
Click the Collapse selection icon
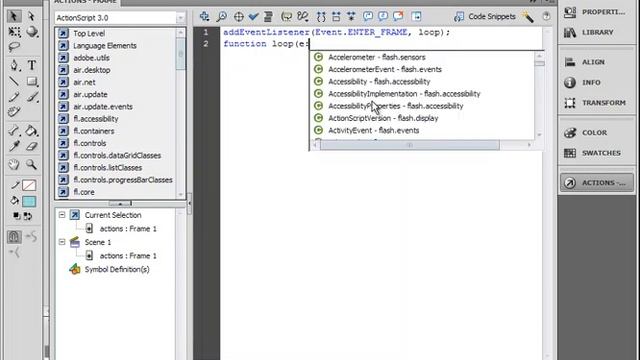(x=336, y=17)
